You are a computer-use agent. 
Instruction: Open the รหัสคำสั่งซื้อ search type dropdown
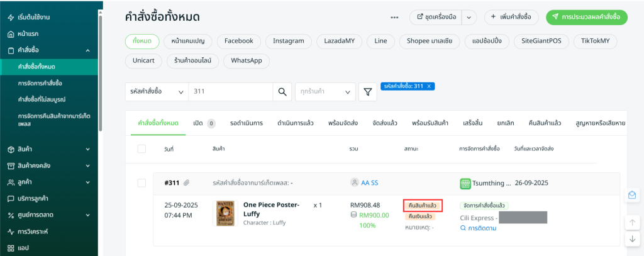click(156, 92)
